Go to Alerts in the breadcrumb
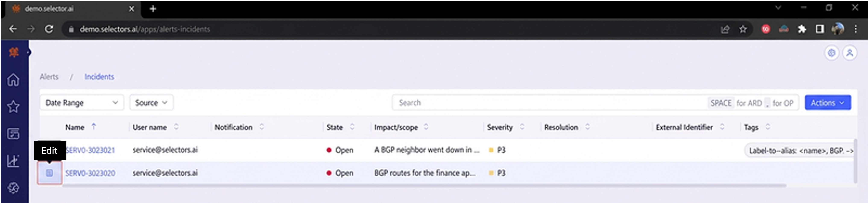 pyautogui.click(x=49, y=77)
